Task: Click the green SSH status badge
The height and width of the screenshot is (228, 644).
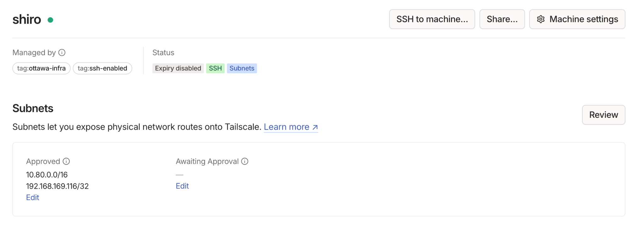Action: click(215, 68)
